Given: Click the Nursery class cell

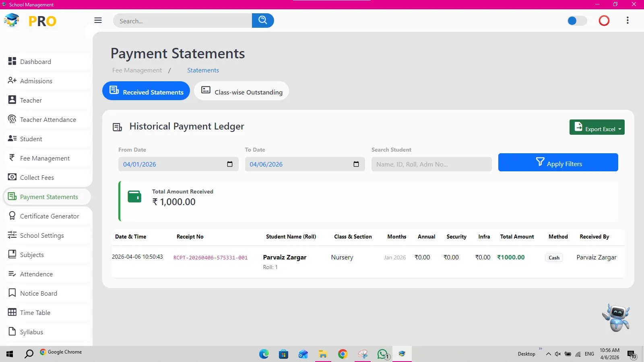Looking at the screenshot, I should (342, 257).
